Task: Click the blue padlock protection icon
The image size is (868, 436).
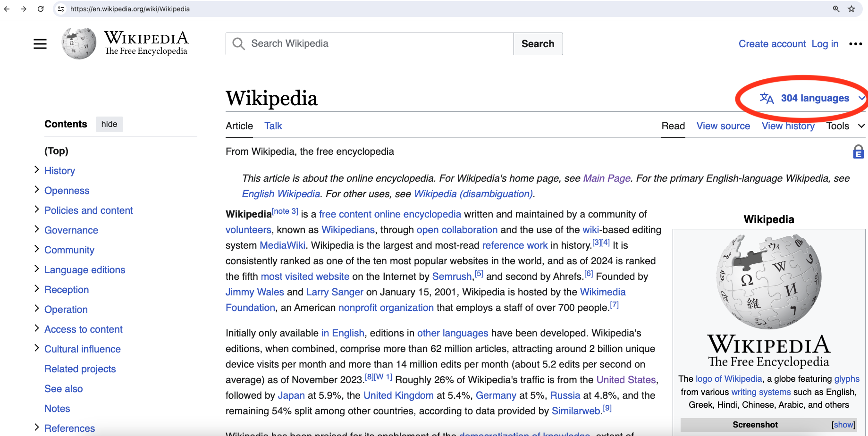Action: (x=858, y=152)
